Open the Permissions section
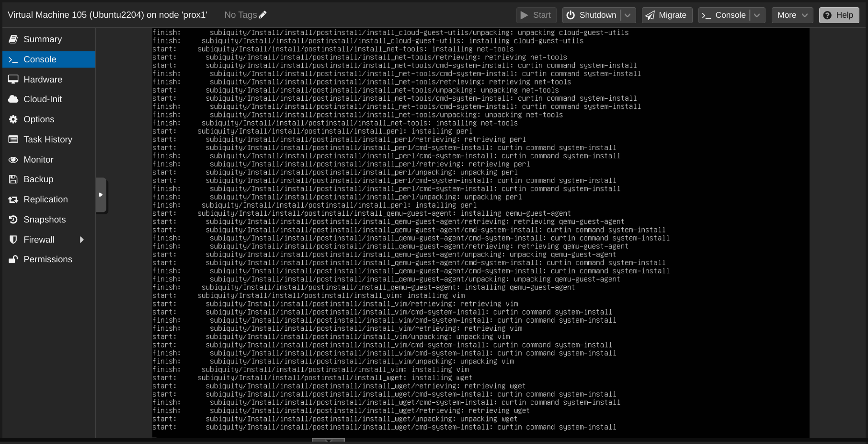The width and height of the screenshot is (868, 444). [x=49, y=259]
